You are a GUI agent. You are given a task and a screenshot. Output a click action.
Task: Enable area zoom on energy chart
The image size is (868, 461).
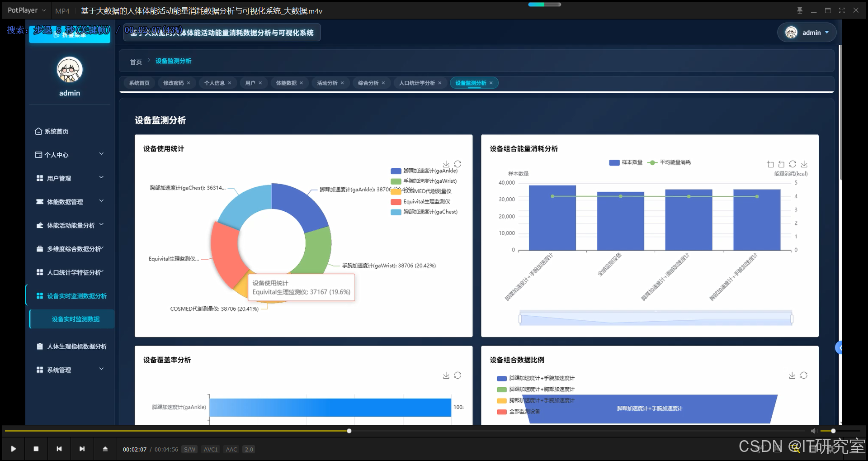tap(770, 164)
